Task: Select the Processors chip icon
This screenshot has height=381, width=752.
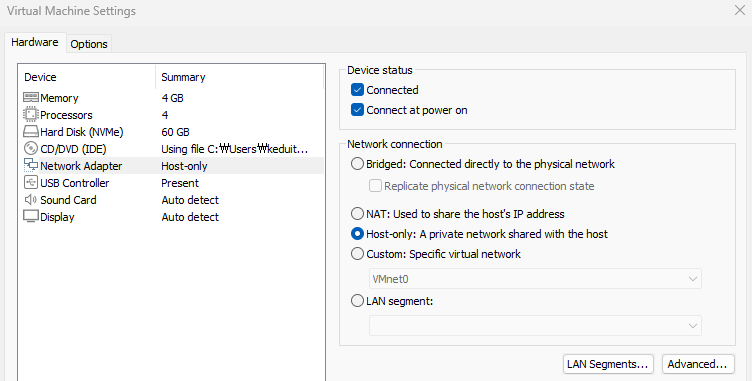Action: (x=31, y=115)
